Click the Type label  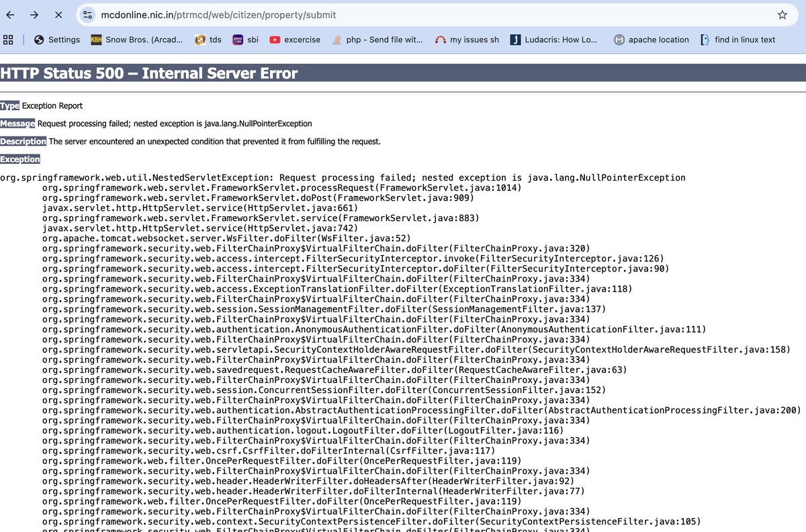[x=9, y=106]
